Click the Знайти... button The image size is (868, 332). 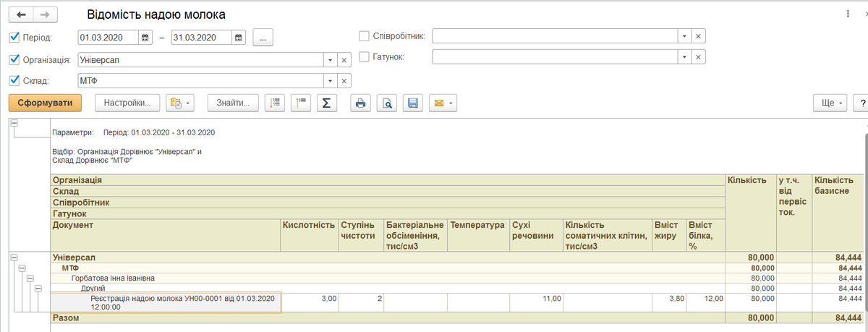(x=233, y=103)
